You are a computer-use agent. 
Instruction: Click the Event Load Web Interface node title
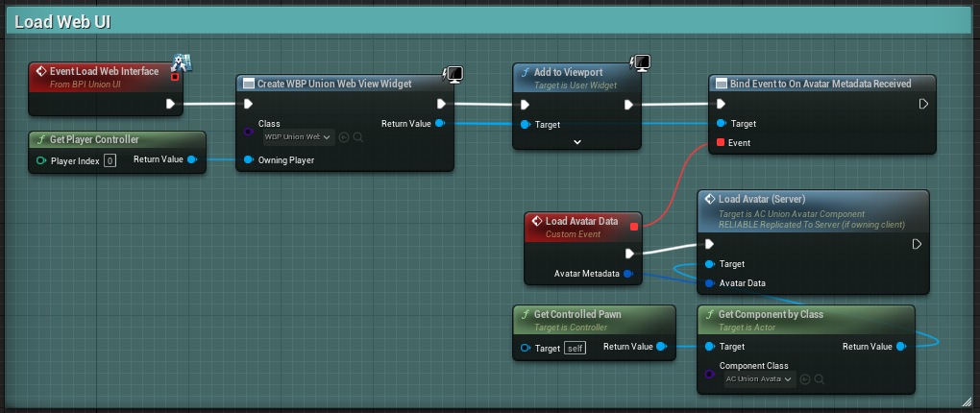click(x=105, y=71)
